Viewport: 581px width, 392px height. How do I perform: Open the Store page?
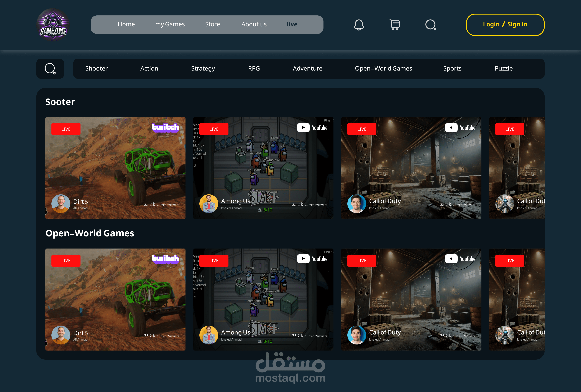click(x=212, y=24)
